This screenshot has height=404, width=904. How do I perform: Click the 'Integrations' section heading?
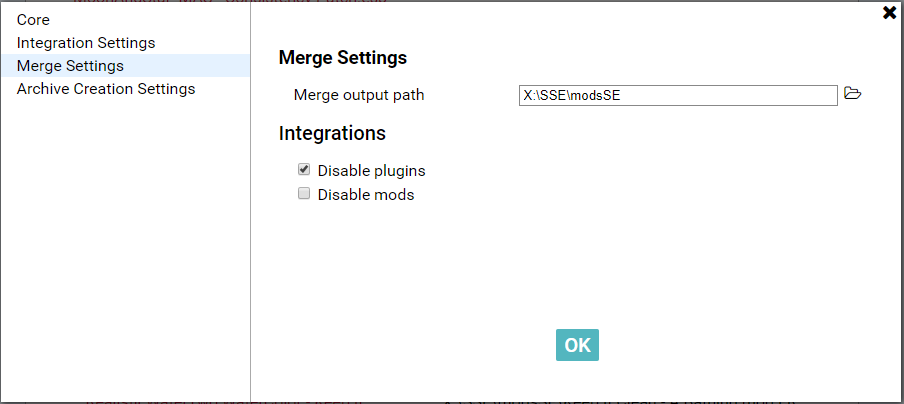332,133
